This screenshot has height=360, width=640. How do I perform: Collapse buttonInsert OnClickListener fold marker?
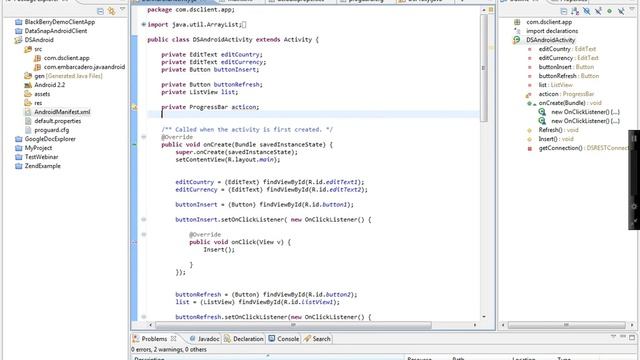pos(144,220)
